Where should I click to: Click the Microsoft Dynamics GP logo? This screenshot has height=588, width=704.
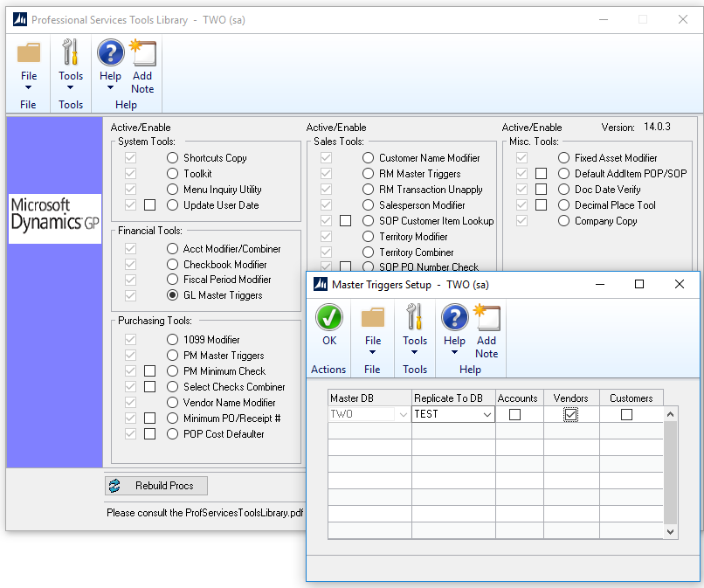pos(55,218)
